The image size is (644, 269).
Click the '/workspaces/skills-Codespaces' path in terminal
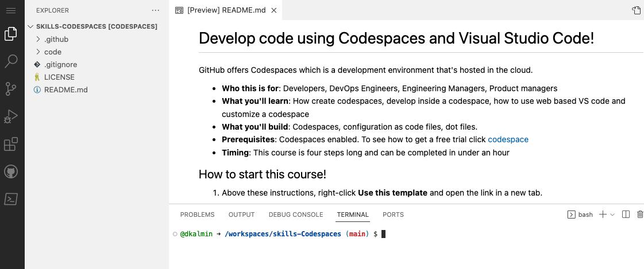(x=283, y=234)
